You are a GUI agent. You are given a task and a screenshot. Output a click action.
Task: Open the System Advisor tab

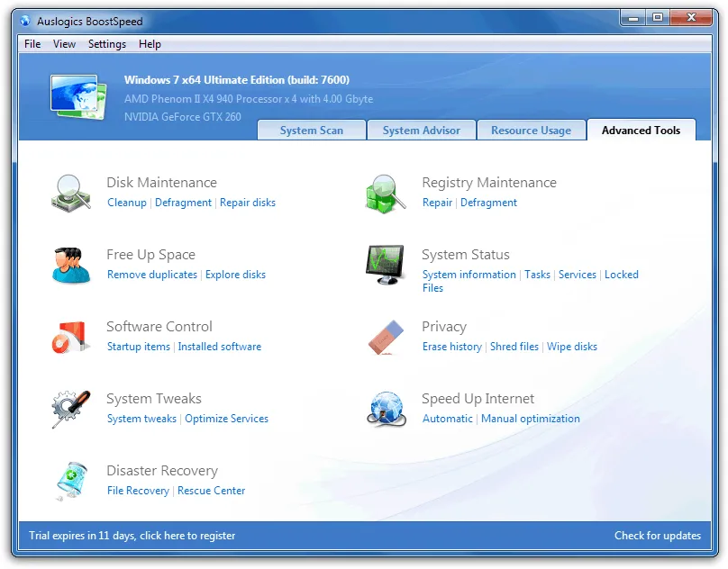pyautogui.click(x=421, y=131)
